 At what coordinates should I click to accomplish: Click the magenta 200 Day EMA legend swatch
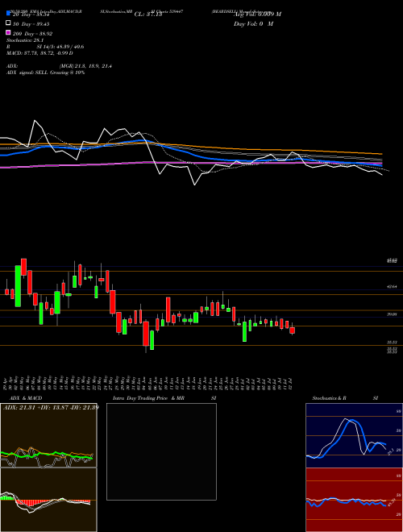8,32
